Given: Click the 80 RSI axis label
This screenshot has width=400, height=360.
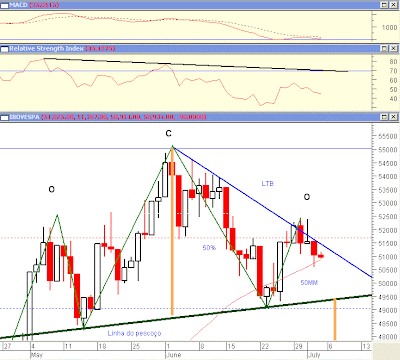Looking at the screenshot, I should coord(393,62).
